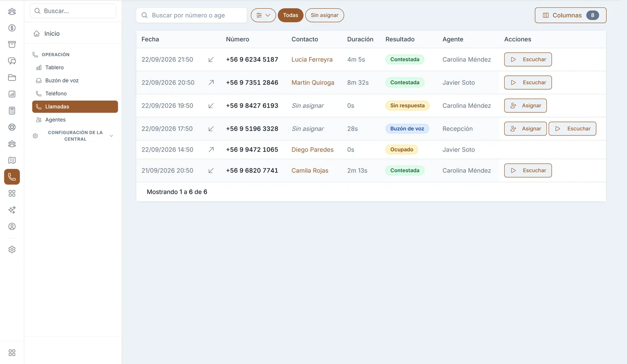Open the calculator icon in the rail

(12, 111)
